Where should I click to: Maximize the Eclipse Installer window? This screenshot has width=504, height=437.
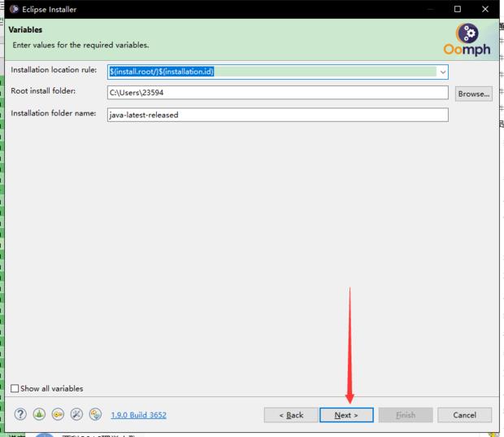click(458, 9)
